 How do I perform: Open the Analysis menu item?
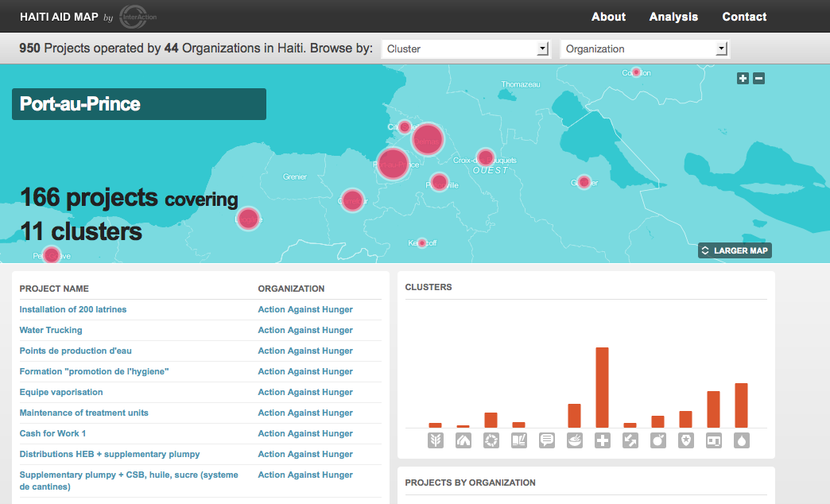click(x=673, y=17)
